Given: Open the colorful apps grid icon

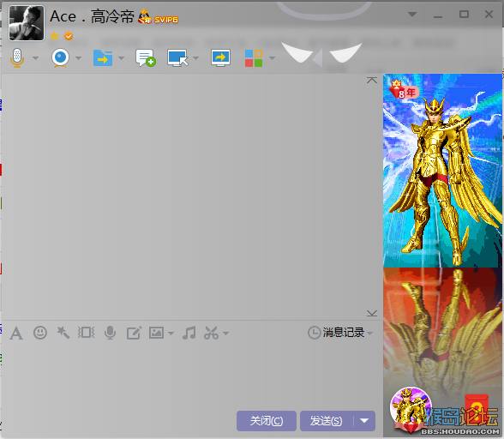Looking at the screenshot, I should (x=254, y=58).
